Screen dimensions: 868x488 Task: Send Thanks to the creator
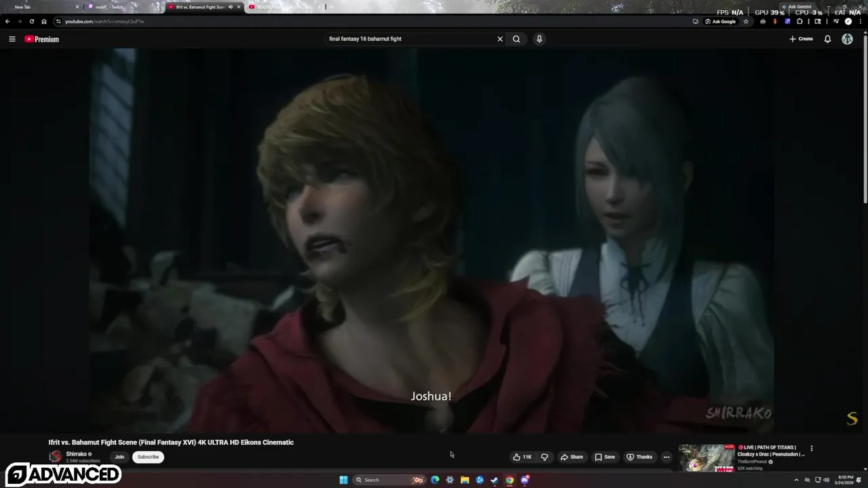click(639, 457)
